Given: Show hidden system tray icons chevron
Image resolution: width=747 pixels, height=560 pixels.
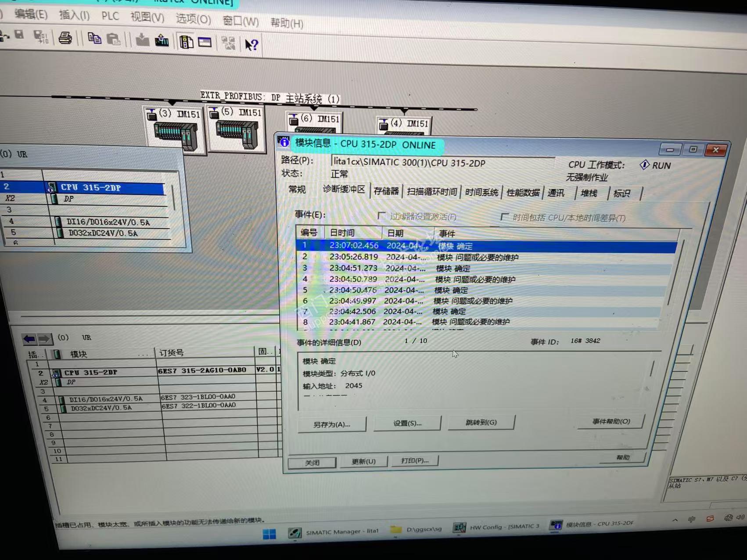Looking at the screenshot, I should (x=675, y=520).
